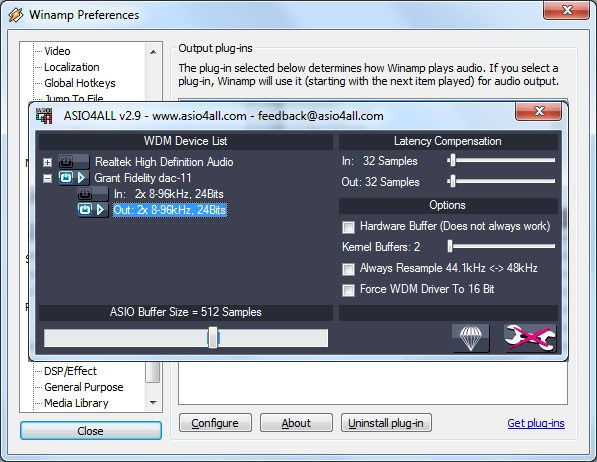The height and width of the screenshot is (462, 597).
Task: Click the ASIO Buffer Size = 512 Samples label
Action: point(185,312)
